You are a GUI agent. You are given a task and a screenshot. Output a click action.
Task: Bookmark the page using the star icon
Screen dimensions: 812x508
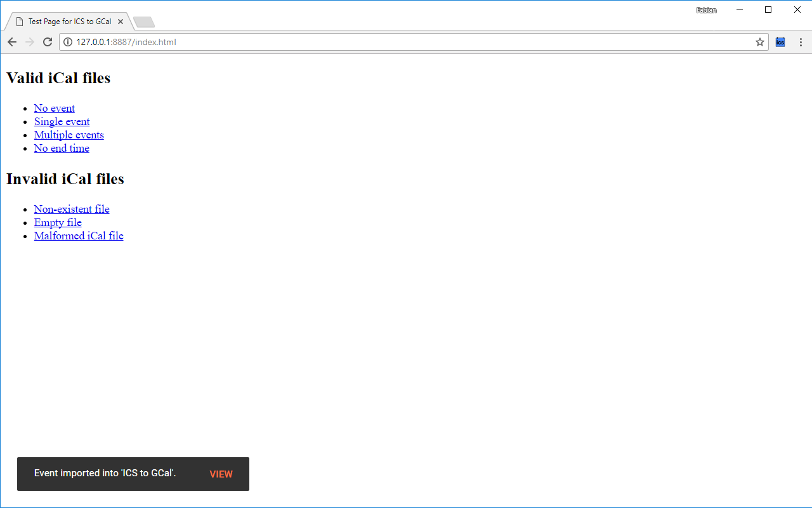(x=759, y=42)
